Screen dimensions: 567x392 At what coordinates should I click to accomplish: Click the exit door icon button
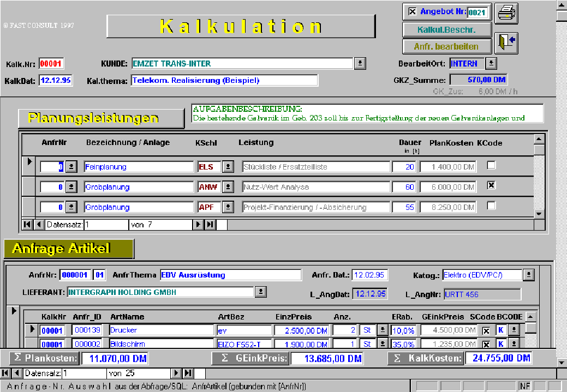pos(506,43)
